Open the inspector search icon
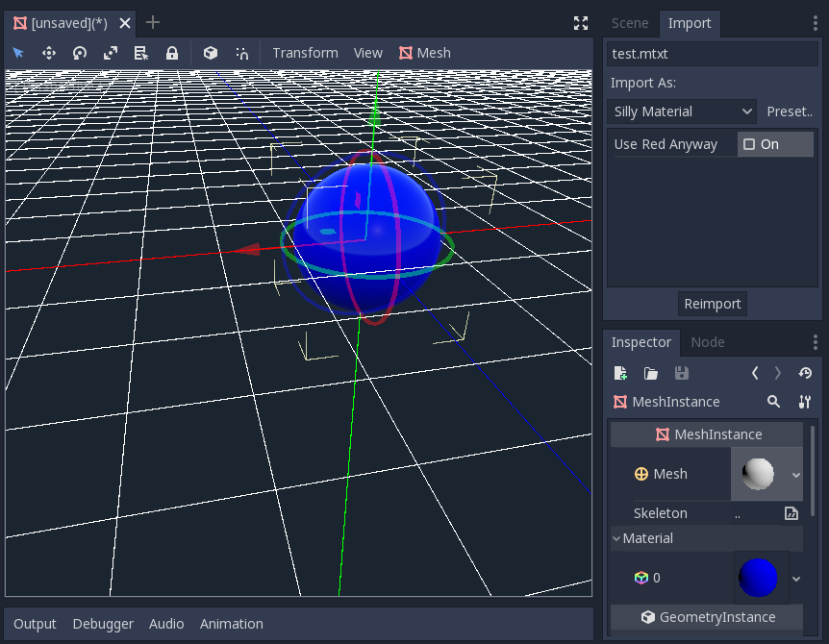Viewport: 829px width, 644px height. point(773,402)
